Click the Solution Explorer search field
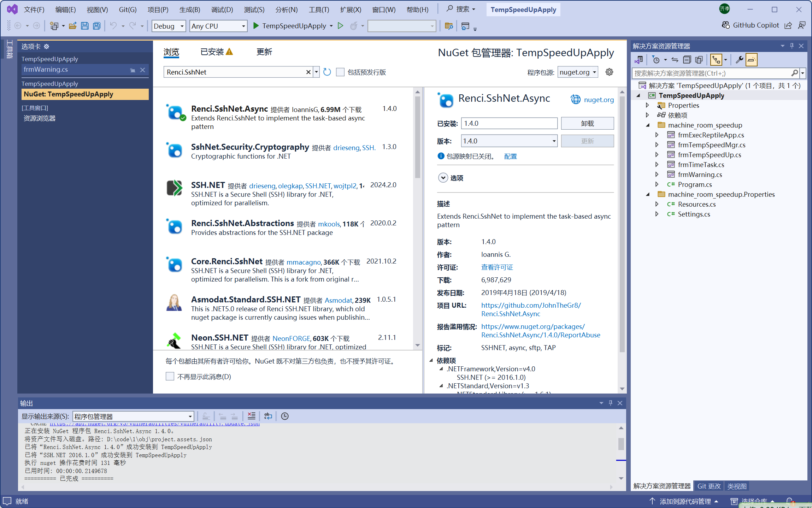Screen dimensions: 812x508 pyautogui.click(x=711, y=73)
